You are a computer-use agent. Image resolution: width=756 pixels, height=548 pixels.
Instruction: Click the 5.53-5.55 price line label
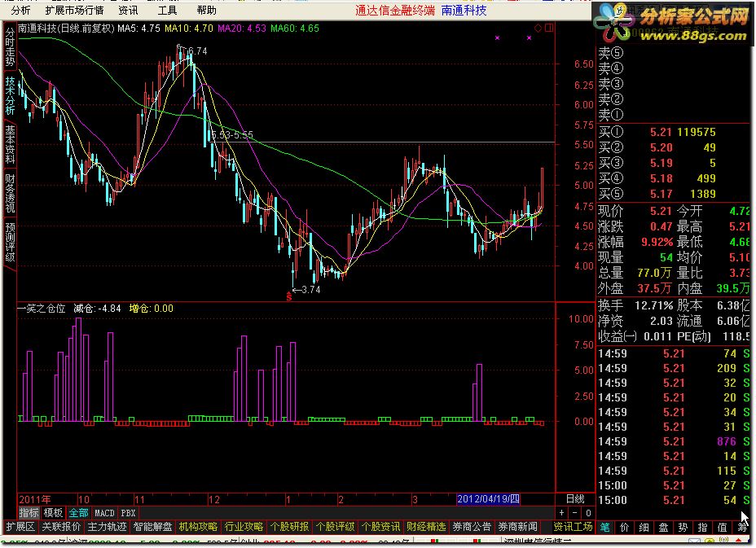232,135
